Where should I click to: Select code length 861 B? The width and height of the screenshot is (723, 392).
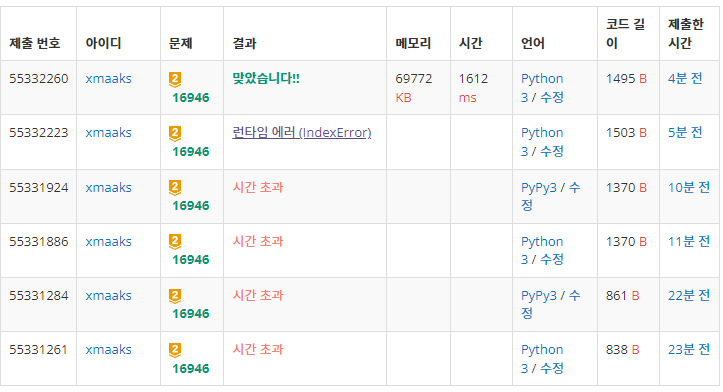[622, 296]
